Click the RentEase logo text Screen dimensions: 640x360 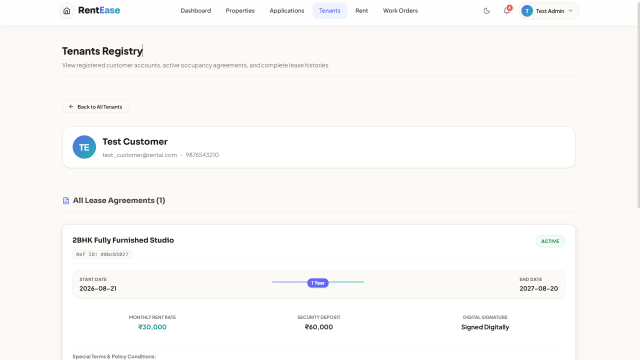(x=99, y=10)
